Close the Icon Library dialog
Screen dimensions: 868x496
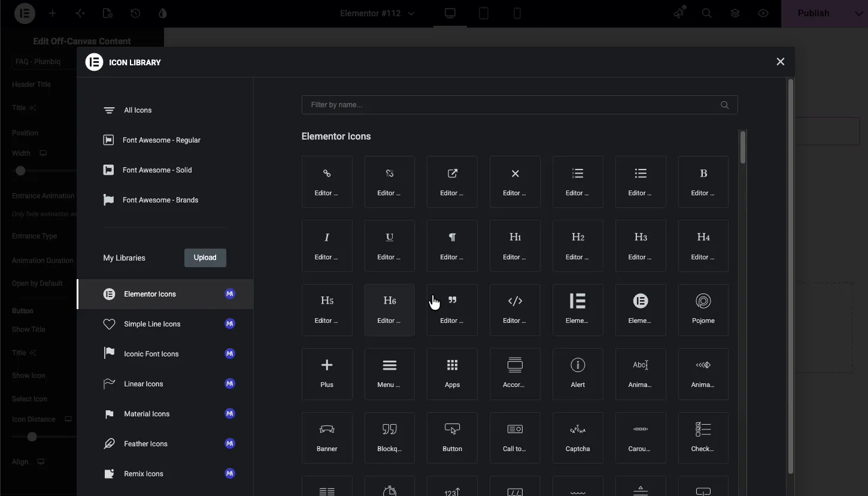click(780, 62)
